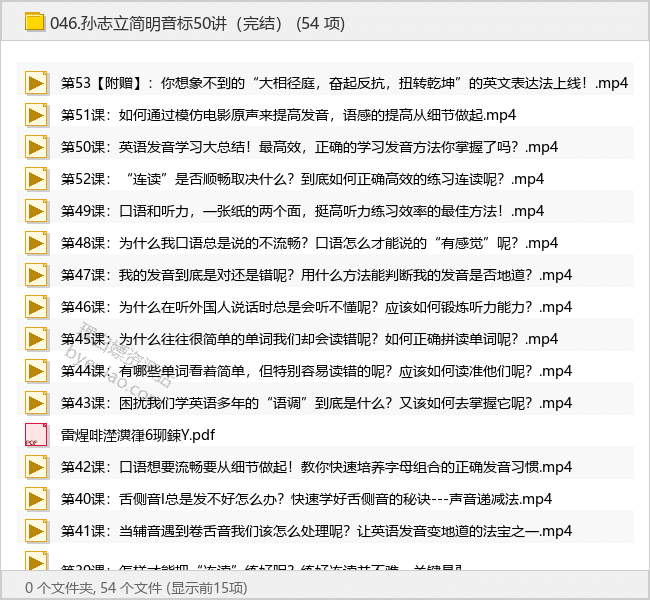Click video icon beside 第43课 file
The height and width of the screenshot is (600, 650).
(x=36, y=403)
